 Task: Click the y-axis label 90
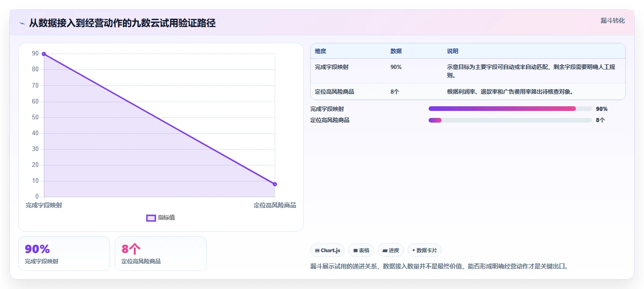pyautogui.click(x=35, y=54)
